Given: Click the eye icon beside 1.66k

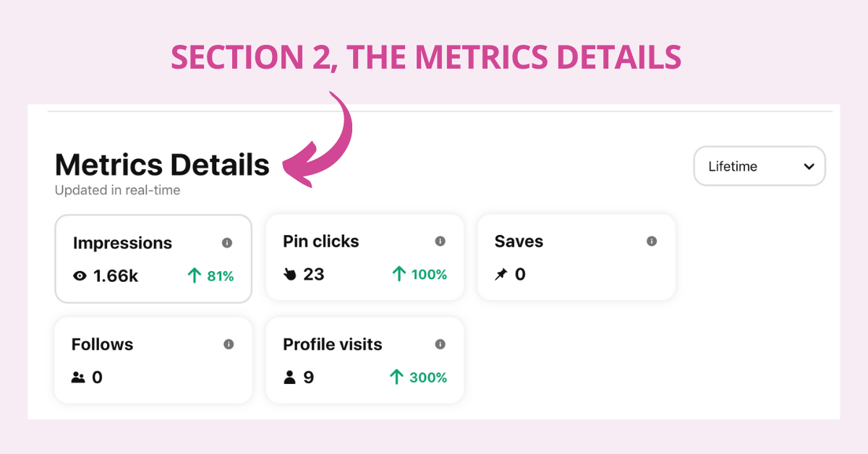Looking at the screenshot, I should click(x=80, y=275).
